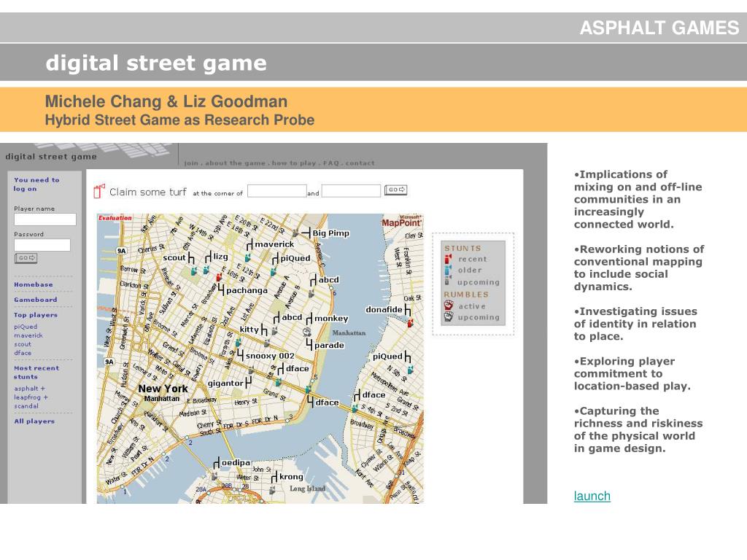Screen dimensions: 747x560
Task: Open the Top players heading link
Action: point(36,315)
